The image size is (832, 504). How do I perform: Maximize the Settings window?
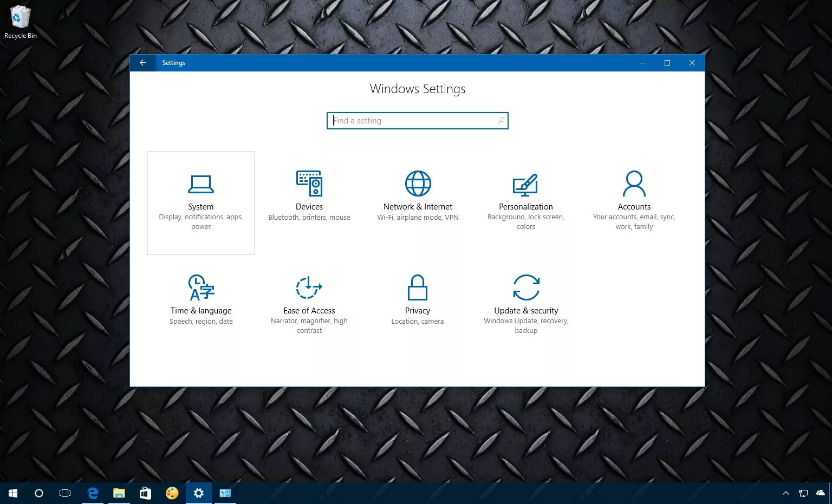tap(667, 63)
